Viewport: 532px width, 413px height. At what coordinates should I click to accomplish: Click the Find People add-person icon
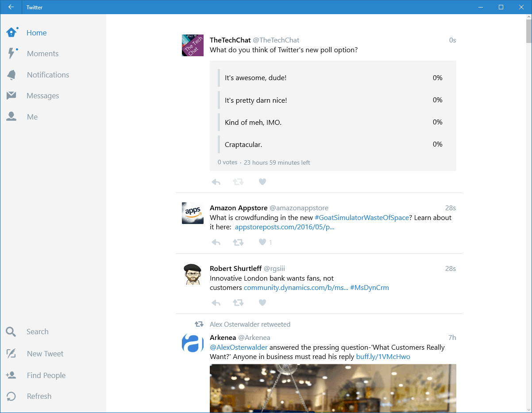11,375
